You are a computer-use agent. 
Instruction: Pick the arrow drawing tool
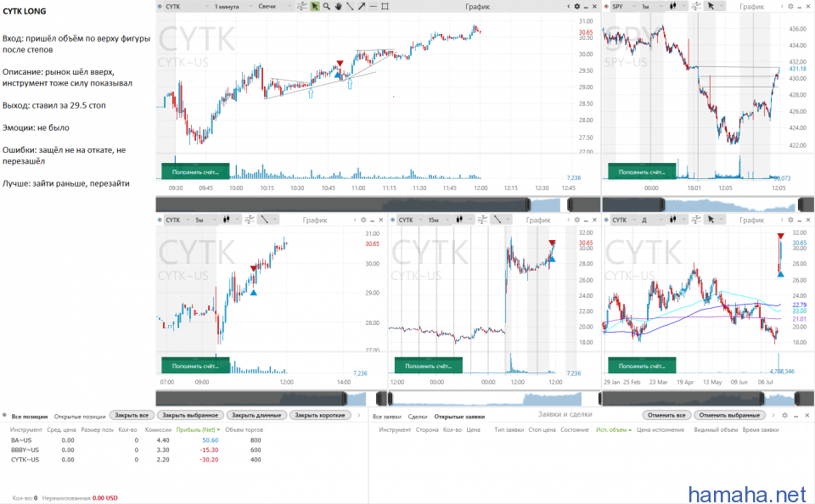point(362,6)
